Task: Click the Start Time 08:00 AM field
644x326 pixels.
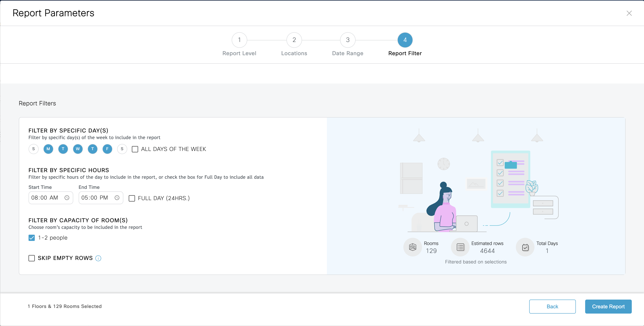Action: 45,198
